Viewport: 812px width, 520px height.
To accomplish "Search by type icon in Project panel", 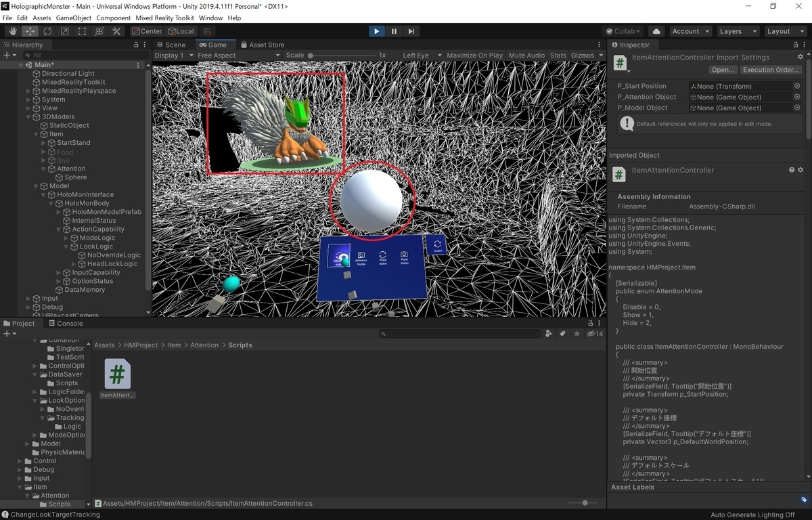I will 548,333.
